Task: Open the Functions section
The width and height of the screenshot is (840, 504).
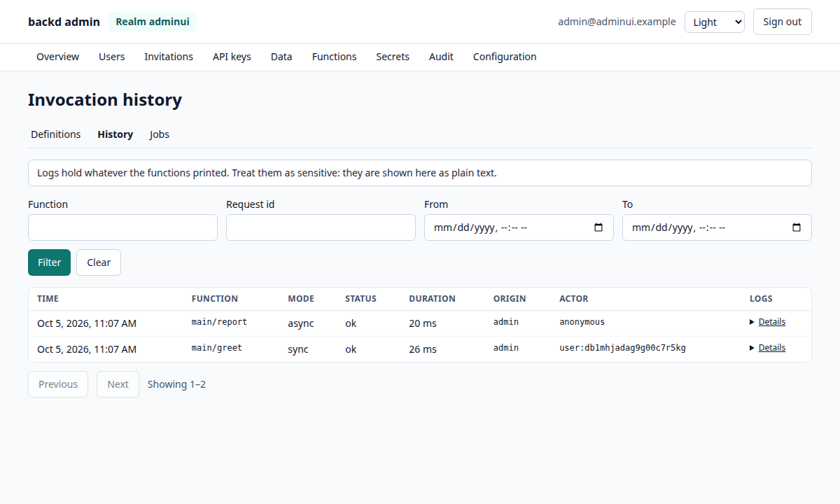Action: (334, 57)
